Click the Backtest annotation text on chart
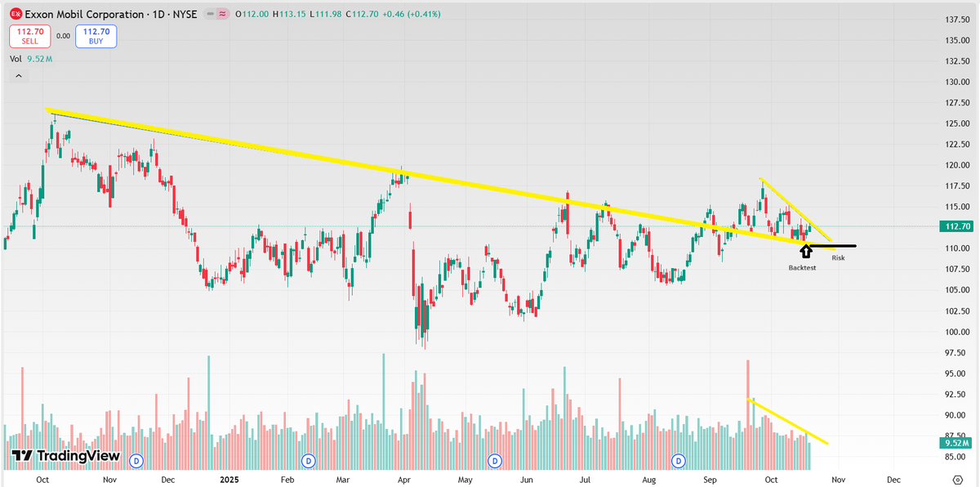 point(802,267)
